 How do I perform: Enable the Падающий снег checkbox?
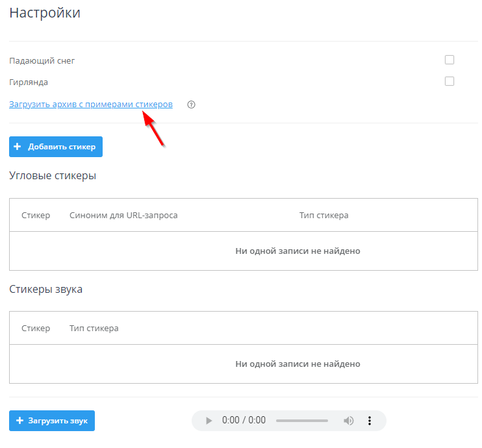click(x=449, y=60)
